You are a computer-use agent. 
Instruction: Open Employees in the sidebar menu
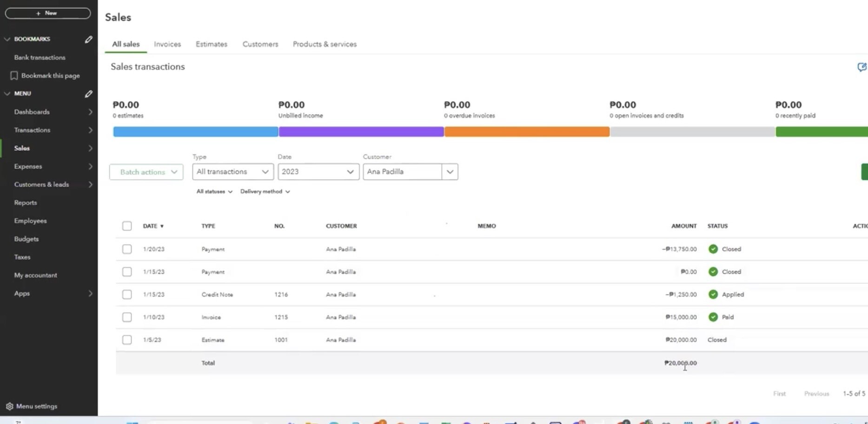click(30, 221)
